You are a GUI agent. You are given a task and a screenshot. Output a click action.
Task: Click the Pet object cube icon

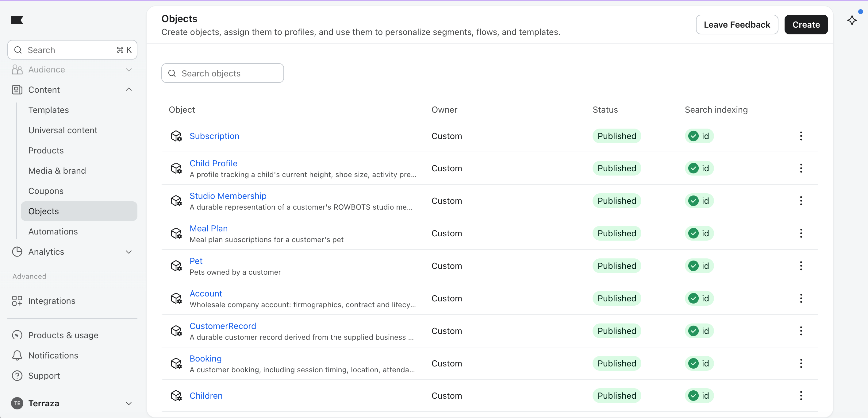176,266
